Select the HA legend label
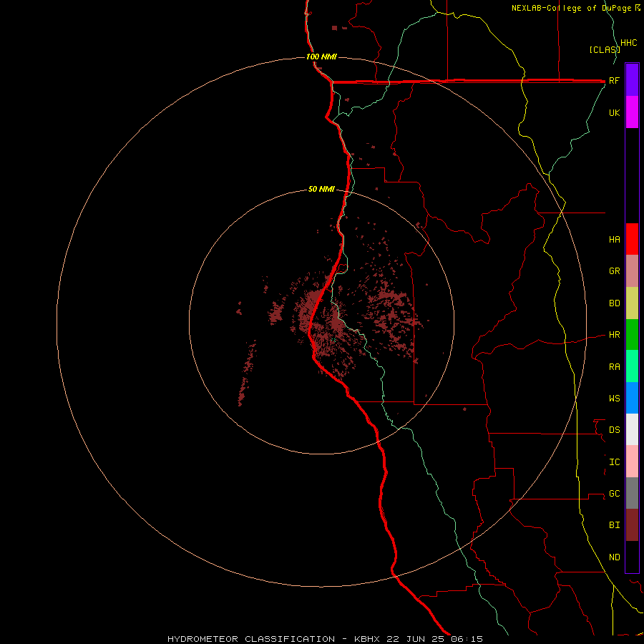Screen dimensions: 644x644 pyautogui.click(x=614, y=239)
